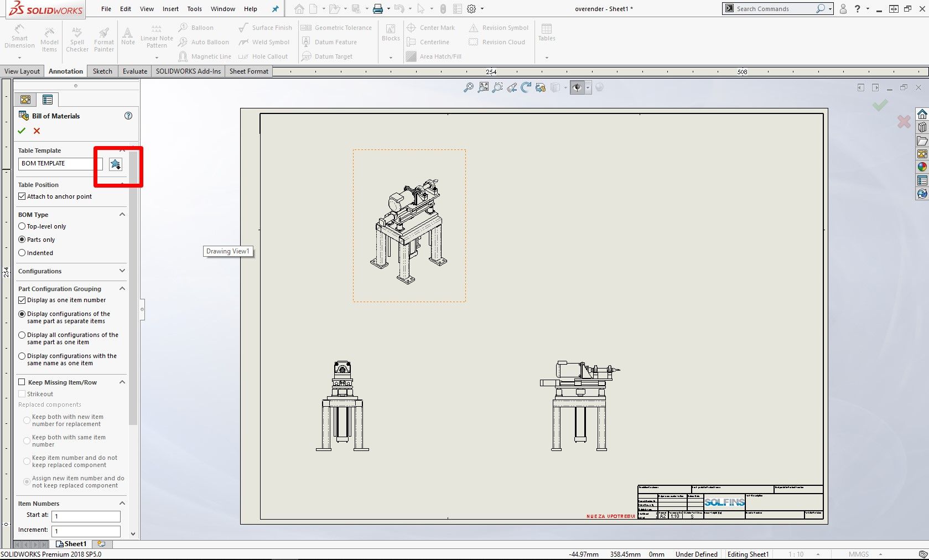
Task: Open the Insert menu
Action: click(170, 9)
